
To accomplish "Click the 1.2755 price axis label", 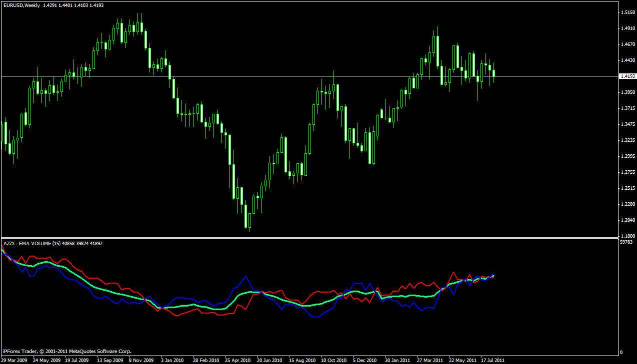I will pos(627,172).
